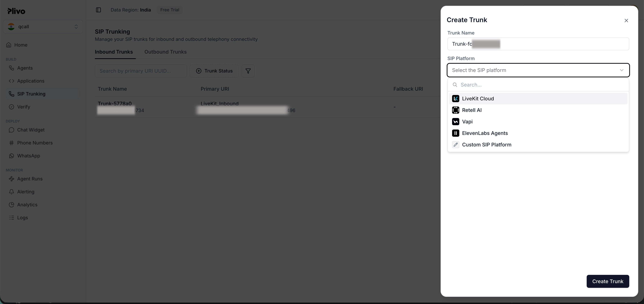
Task: Click the magnifier icon in platform search
Action: click(455, 85)
